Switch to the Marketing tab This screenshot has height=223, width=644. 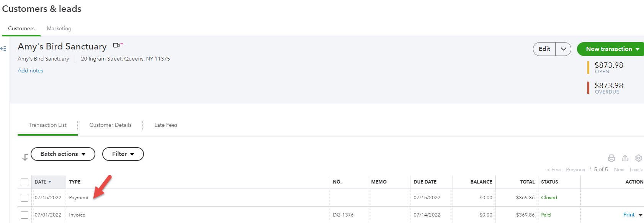tap(59, 28)
